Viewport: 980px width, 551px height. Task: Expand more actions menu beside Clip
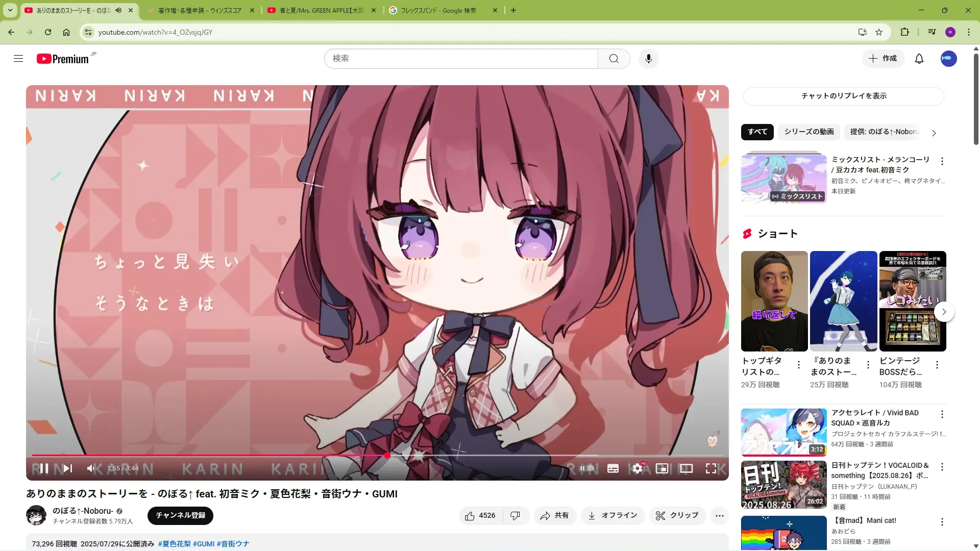click(x=720, y=516)
